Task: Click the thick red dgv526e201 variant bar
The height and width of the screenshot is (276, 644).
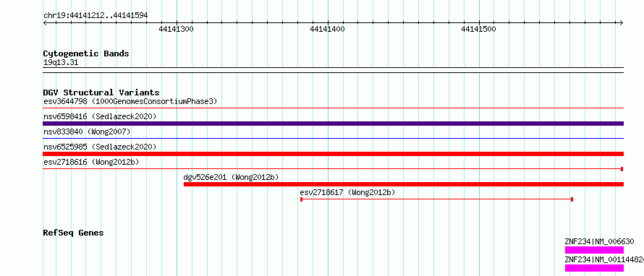Action: click(x=404, y=184)
